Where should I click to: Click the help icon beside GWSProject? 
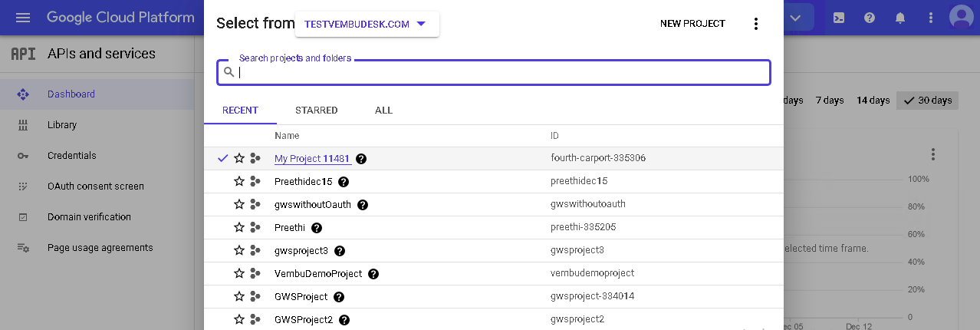[x=339, y=297]
